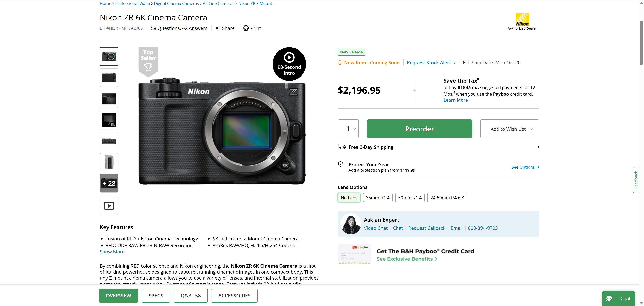Screen dimensions: 644x306
Task: Select the 35mm f/1.4 lens option
Action: coord(378,198)
